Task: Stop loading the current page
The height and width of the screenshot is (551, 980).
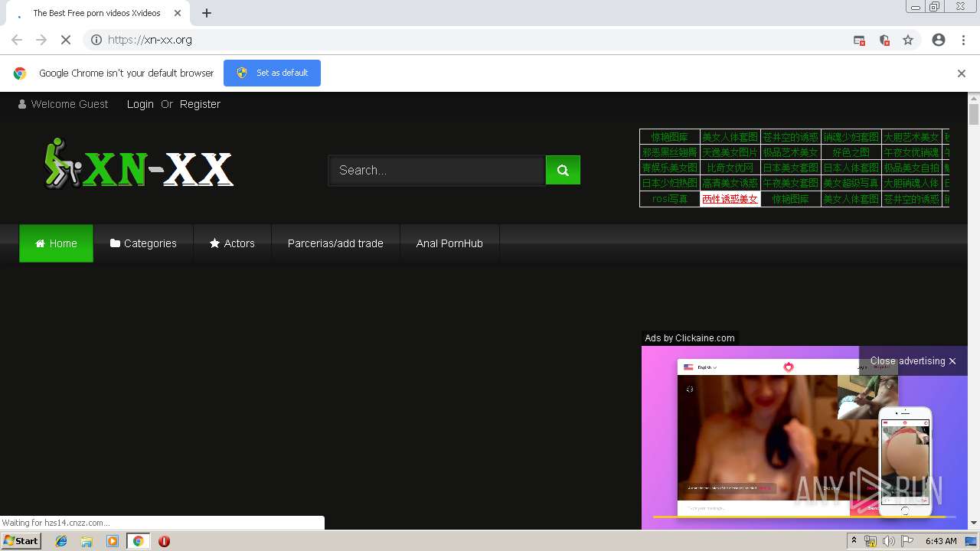Action: point(66,40)
